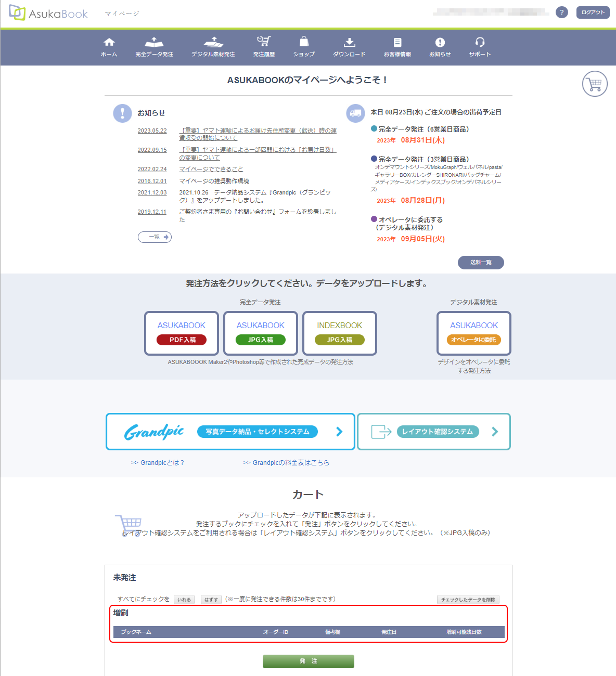The height and width of the screenshot is (676, 616).
Task: Click shipping date 08月31日(木)
Action: [x=422, y=140]
